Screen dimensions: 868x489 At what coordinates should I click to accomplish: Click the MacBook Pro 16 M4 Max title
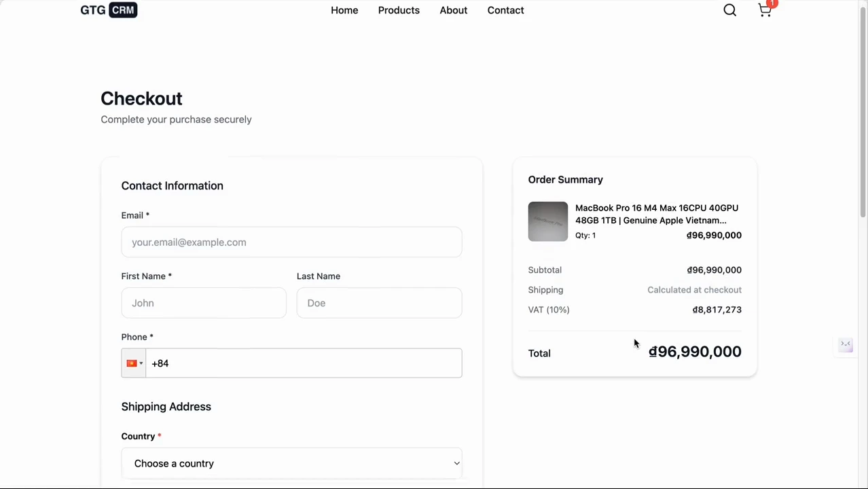tap(656, 214)
